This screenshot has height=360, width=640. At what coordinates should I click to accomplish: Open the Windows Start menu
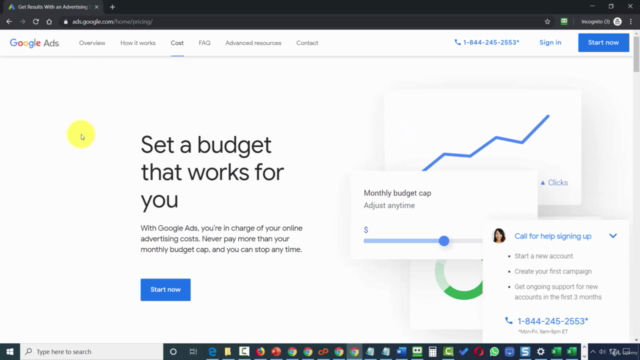10,351
